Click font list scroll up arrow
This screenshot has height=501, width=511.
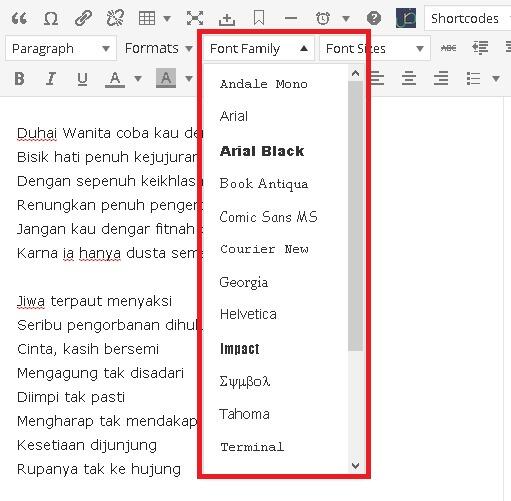point(355,73)
